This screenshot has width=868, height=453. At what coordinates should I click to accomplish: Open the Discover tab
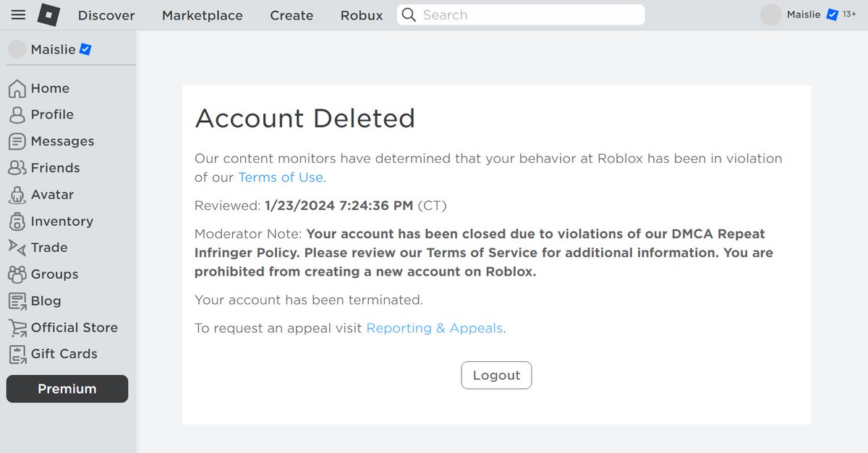click(x=106, y=15)
